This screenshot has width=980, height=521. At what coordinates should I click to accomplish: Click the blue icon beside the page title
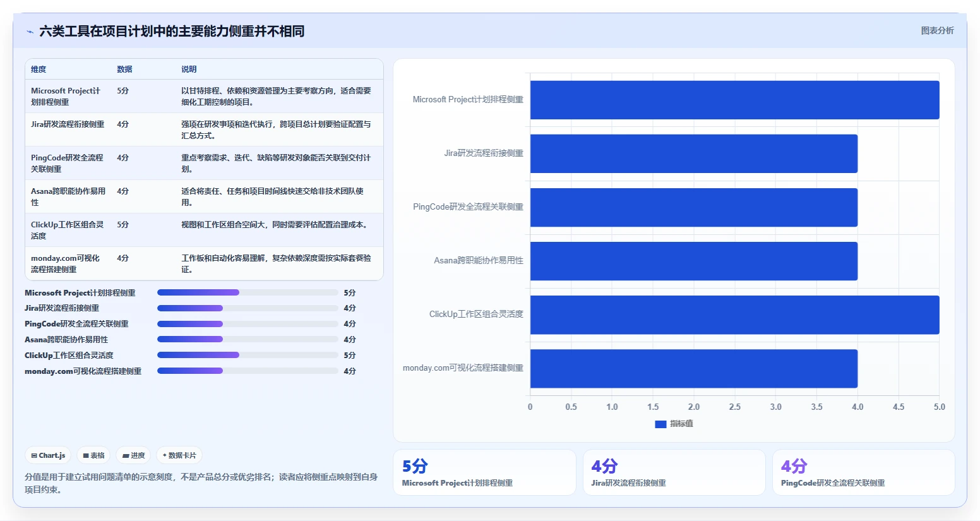pyautogui.click(x=30, y=32)
